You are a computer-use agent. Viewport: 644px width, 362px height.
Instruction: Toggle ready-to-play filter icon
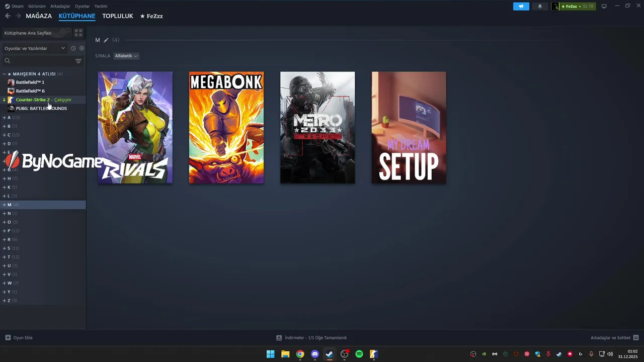pyautogui.click(x=82, y=48)
